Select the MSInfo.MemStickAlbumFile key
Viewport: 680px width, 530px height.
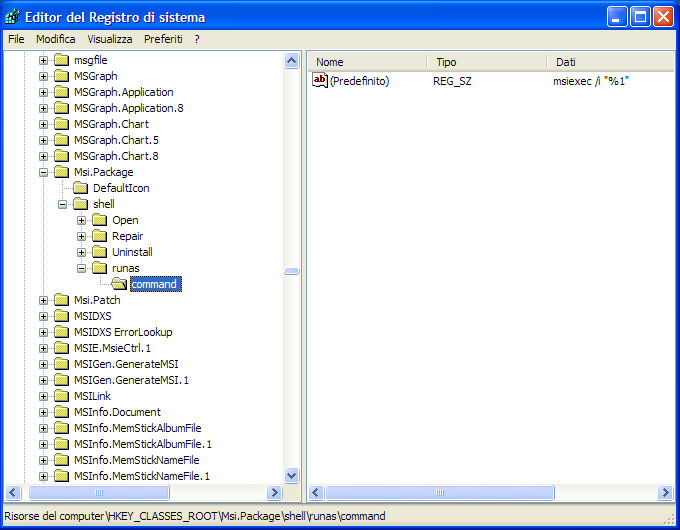137,428
